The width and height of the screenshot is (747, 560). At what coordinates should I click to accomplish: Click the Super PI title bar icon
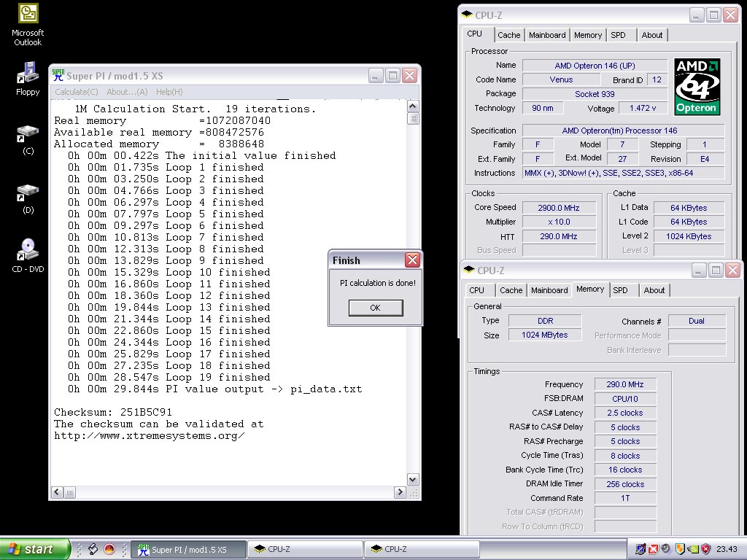(x=58, y=75)
